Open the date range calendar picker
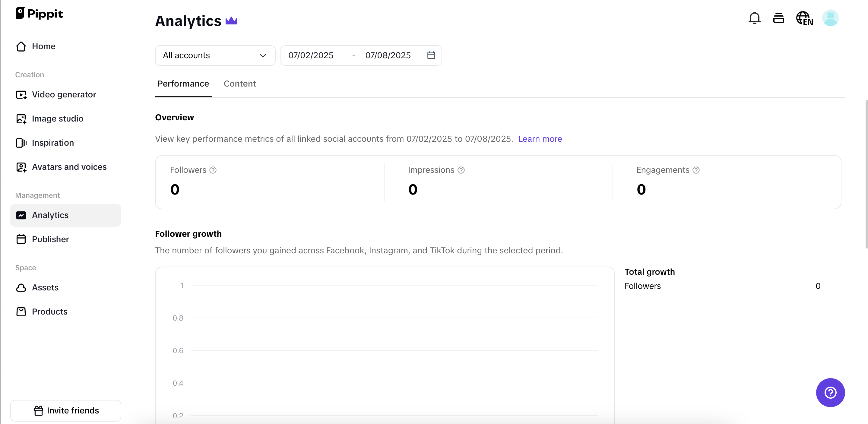The width and height of the screenshot is (868, 424). click(x=431, y=55)
